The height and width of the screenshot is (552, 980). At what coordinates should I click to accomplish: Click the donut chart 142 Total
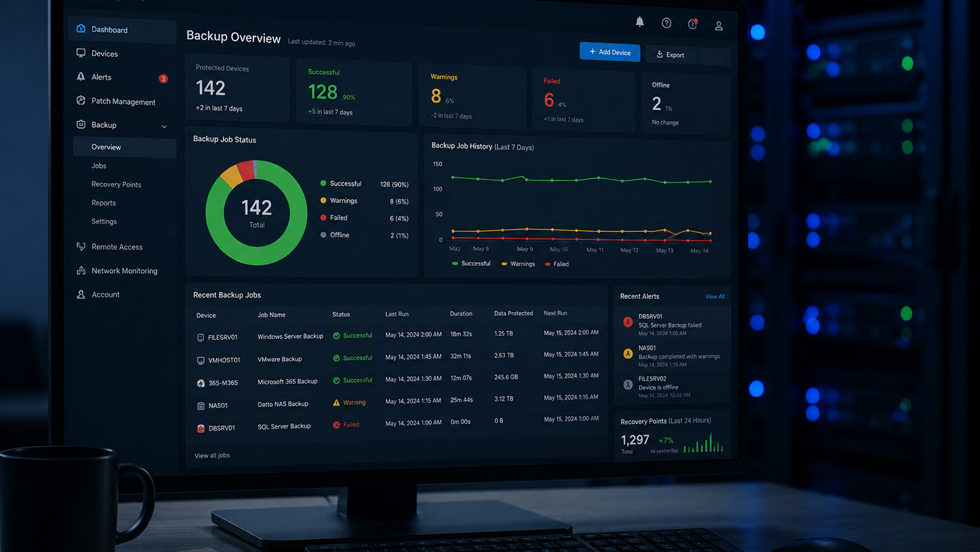coord(256,212)
